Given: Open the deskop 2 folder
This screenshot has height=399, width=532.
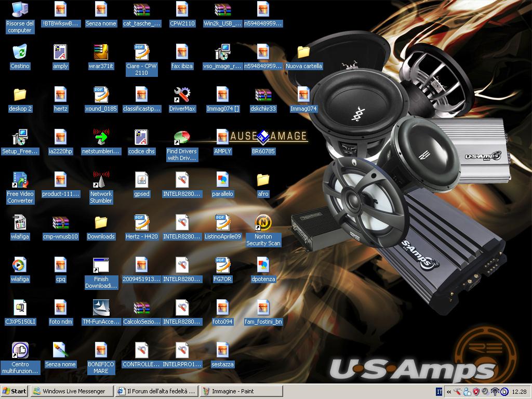Looking at the screenshot, I should point(20,99).
